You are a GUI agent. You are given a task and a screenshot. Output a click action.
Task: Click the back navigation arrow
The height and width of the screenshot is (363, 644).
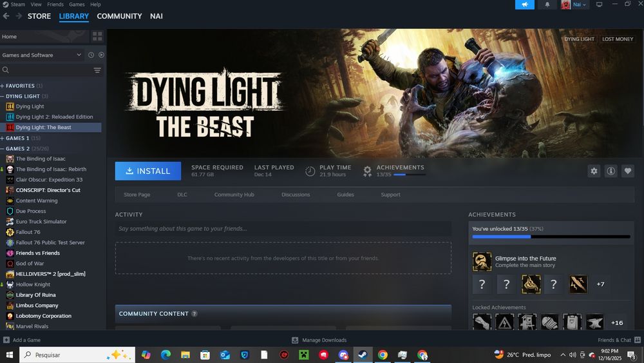(6, 16)
